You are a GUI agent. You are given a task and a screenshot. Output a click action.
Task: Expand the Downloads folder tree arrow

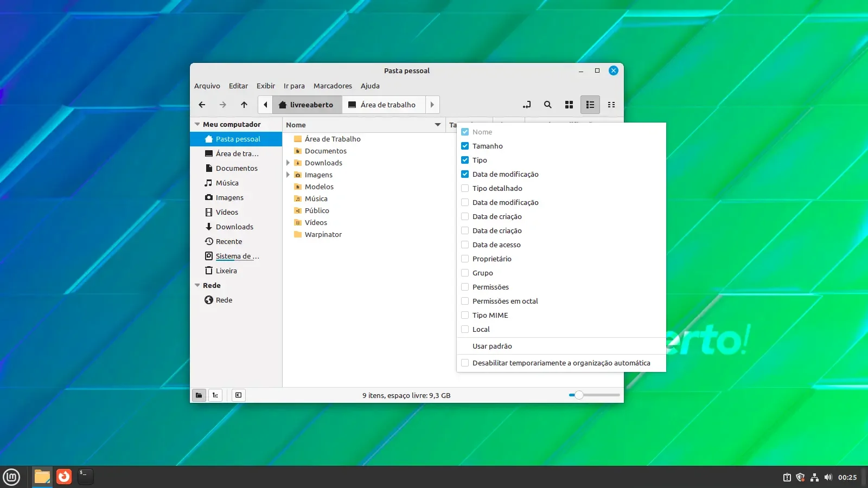point(288,163)
